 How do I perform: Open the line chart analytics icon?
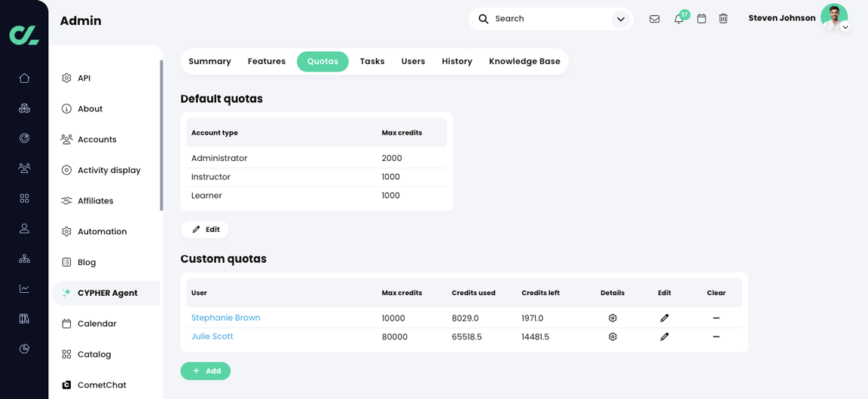point(24,288)
